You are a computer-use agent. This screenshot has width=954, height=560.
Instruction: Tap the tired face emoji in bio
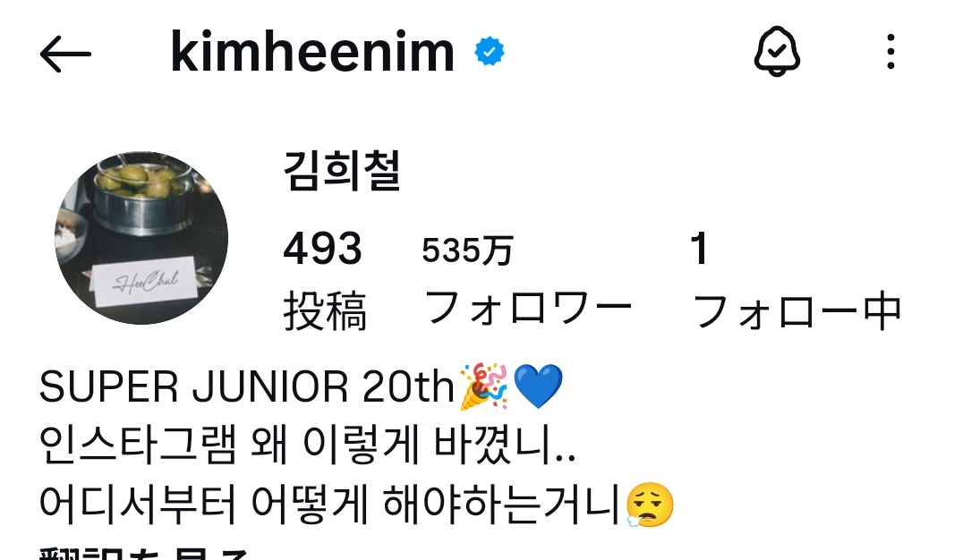tap(650, 504)
